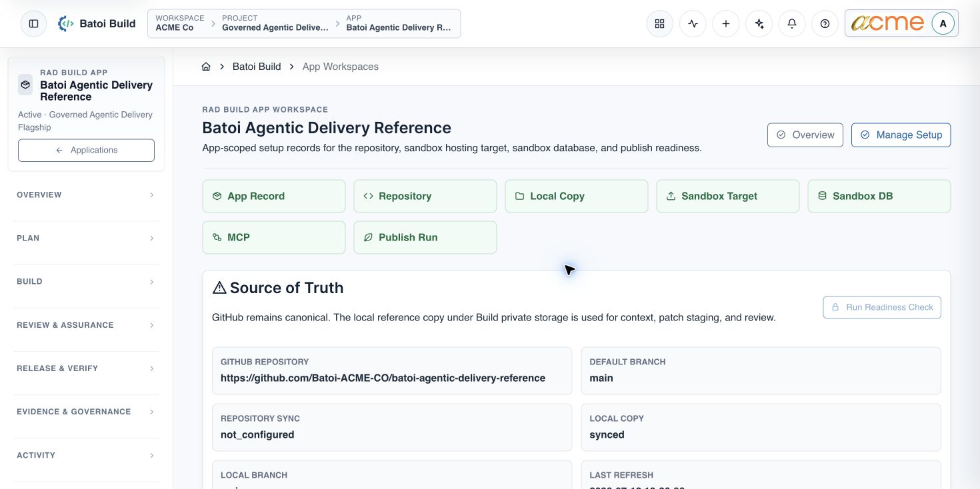Expand the ACTIVITY sidebar section
Screen dimensions: 980x489
pos(86,455)
